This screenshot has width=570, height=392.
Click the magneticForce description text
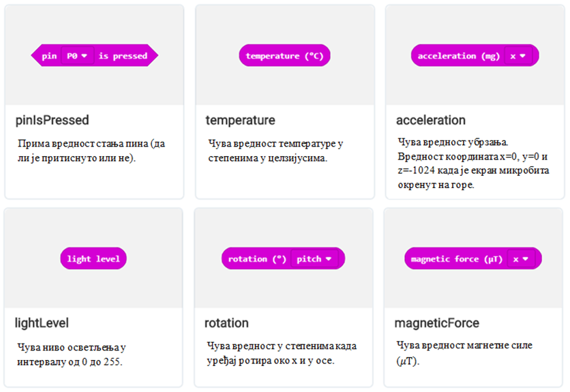point(464,352)
